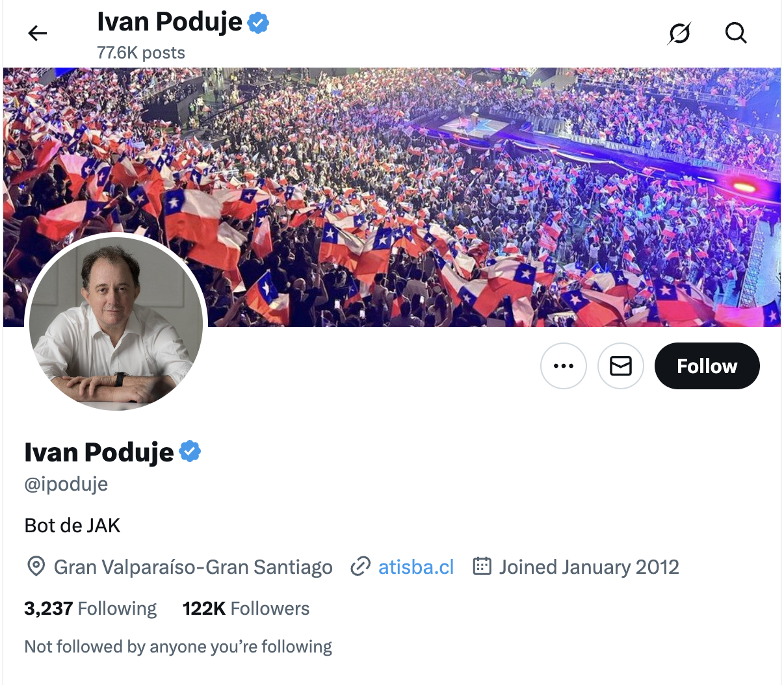Image resolution: width=784 pixels, height=685 pixels.
Task: Click the calendar icon beside the join date
Action: pyautogui.click(x=482, y=567)
